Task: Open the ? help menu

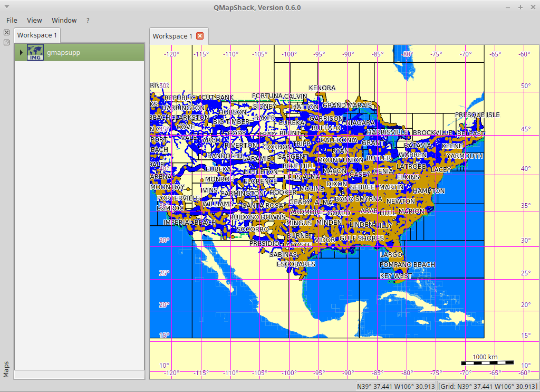Action: pos(88,21)
